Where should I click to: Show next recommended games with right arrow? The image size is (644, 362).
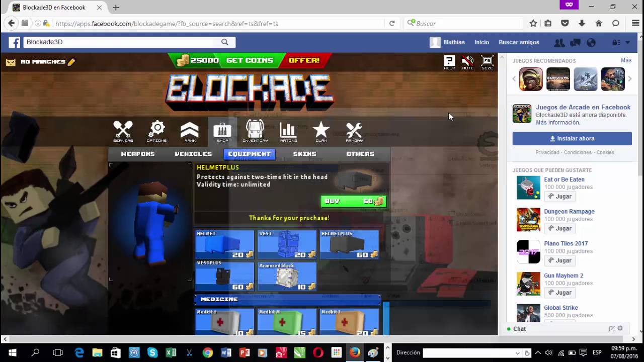(629, 79)
